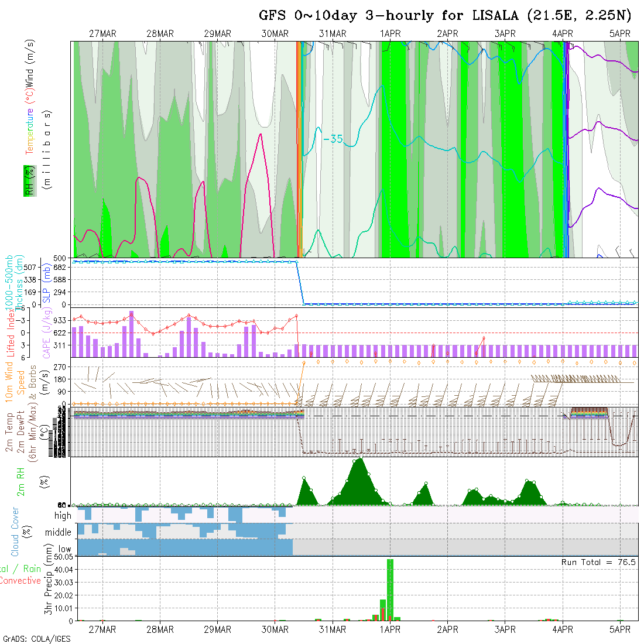Viewport: 644px width, 644px height.
Task: Click the Run Total = 76.5 text
Action: point(598,562)
